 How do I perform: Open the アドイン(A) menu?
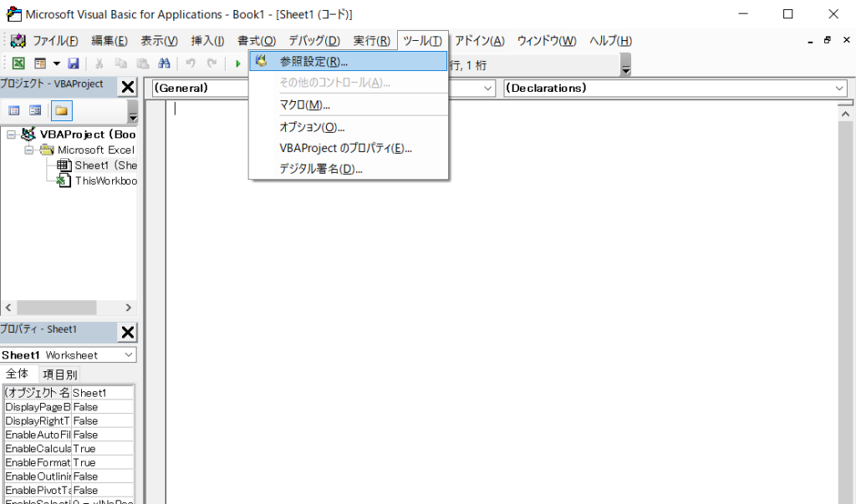pyautogui.click(x=479, y=40)
